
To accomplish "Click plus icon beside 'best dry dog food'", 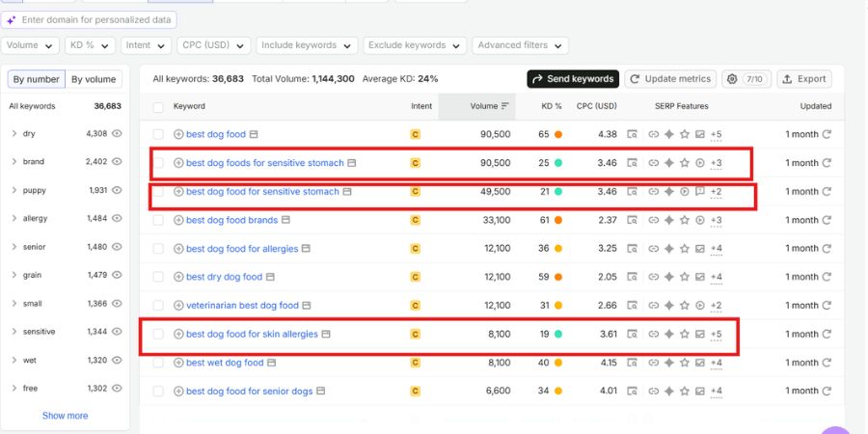I will coord(178,277).
